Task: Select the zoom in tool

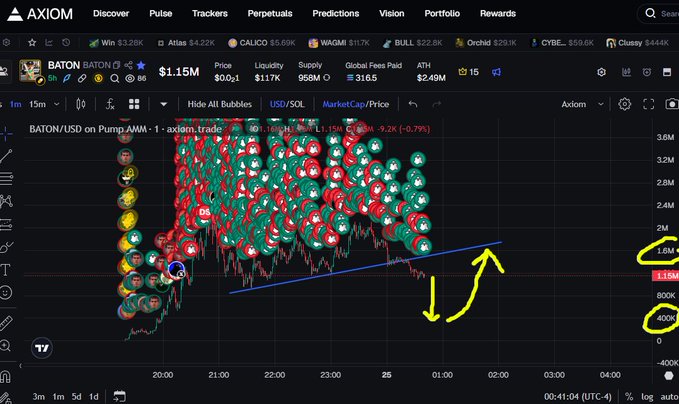Action: 6,346
